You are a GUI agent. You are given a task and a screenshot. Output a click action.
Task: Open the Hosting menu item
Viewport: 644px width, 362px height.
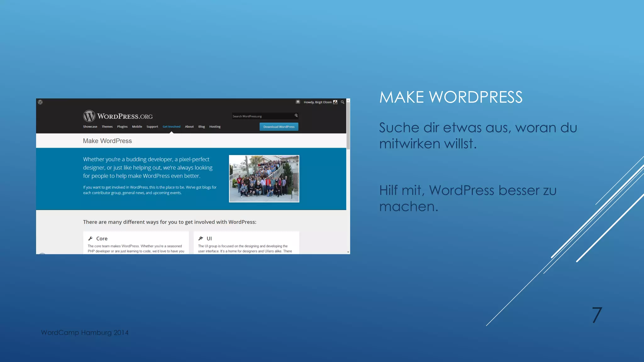[215, 127]
